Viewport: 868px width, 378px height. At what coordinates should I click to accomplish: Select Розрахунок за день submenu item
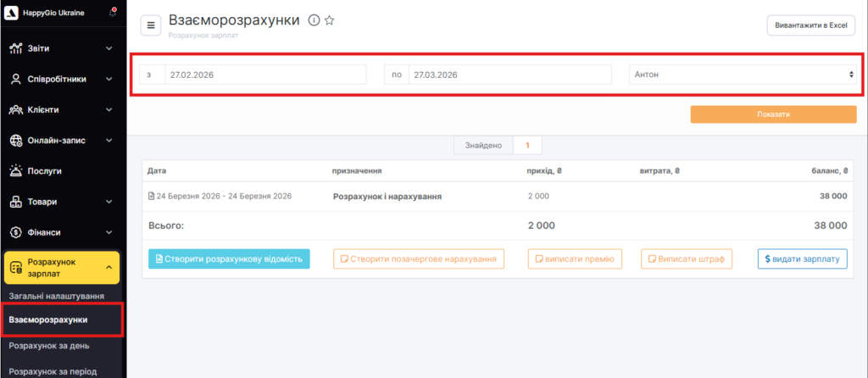[49, 346]
